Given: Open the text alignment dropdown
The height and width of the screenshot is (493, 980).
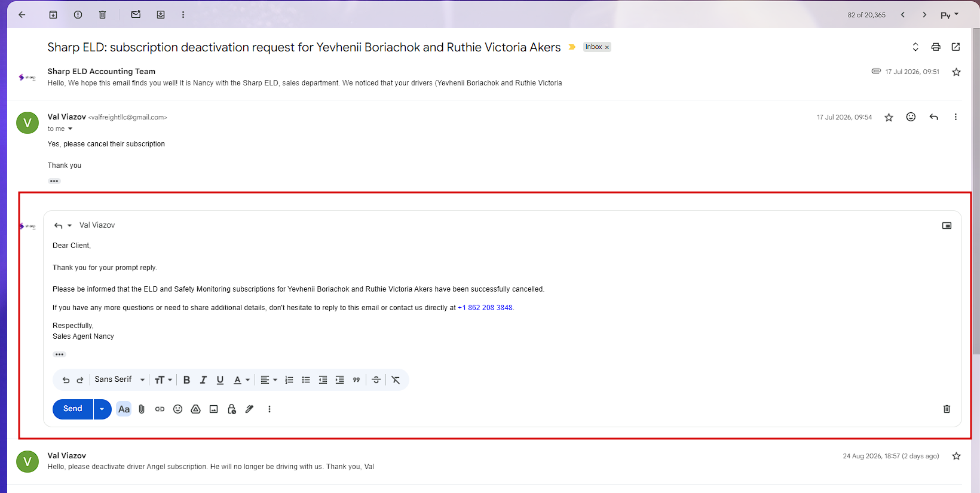Looking at the screenshot, I should [x=269, y=380].
